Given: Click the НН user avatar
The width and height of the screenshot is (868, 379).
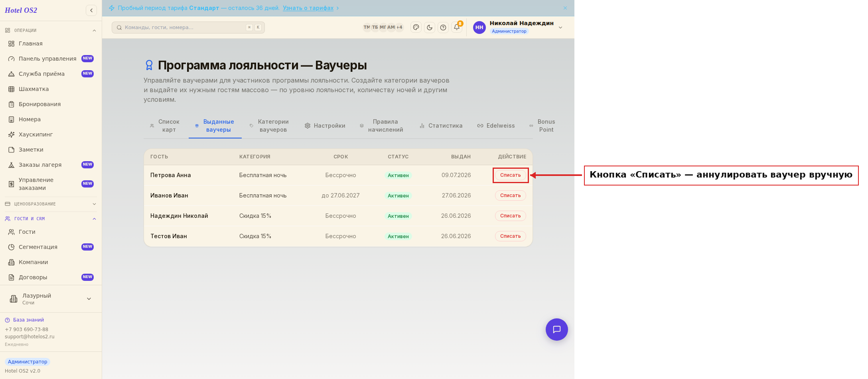Looking at the screenshot, I should (479, 27).
